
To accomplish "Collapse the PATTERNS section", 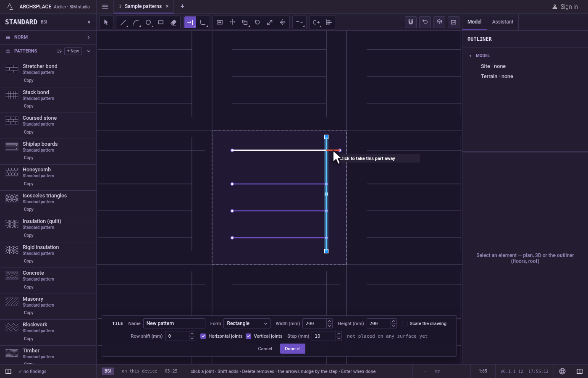I will [x=89, y=51].
